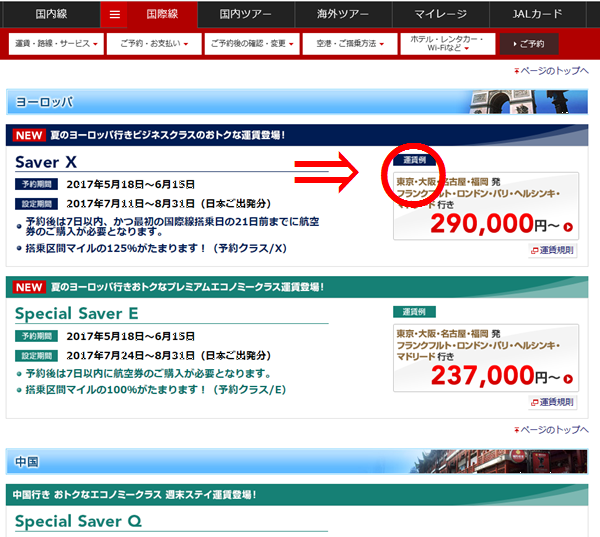Click the dark ご予約 button
The height and width of the screenshot is (537, 600).
point(529,44)
